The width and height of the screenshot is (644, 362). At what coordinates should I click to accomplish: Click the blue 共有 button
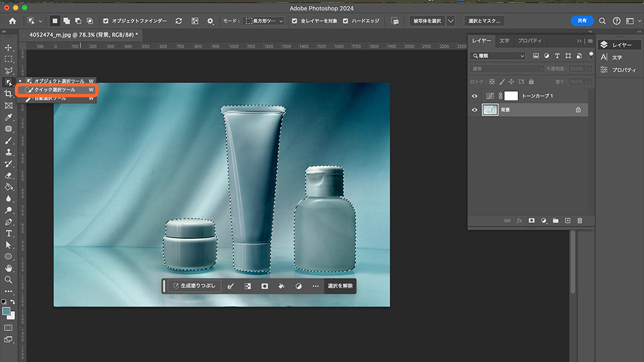pyautogui.click(x=581, y=21)
